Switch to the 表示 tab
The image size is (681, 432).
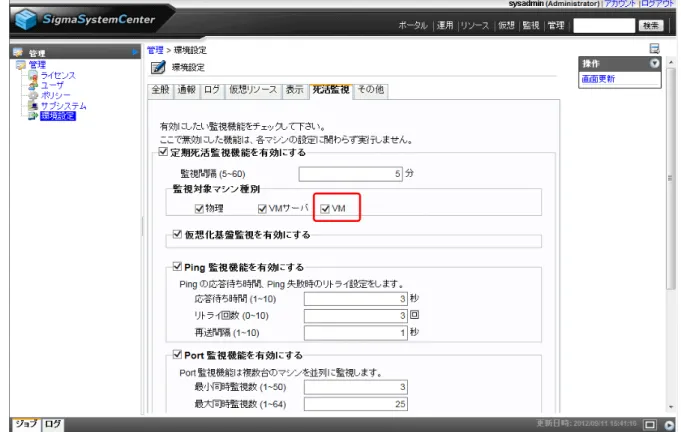294,90
